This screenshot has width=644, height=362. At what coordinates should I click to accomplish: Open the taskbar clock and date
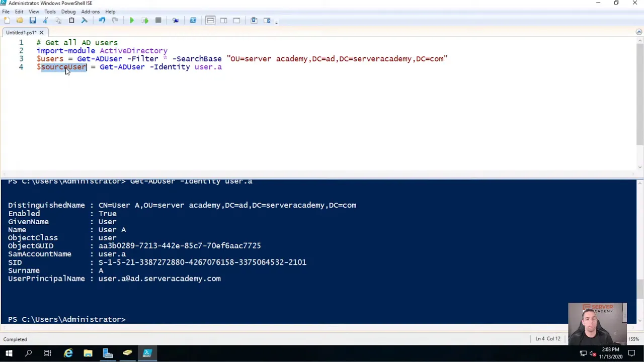[610, 353]
